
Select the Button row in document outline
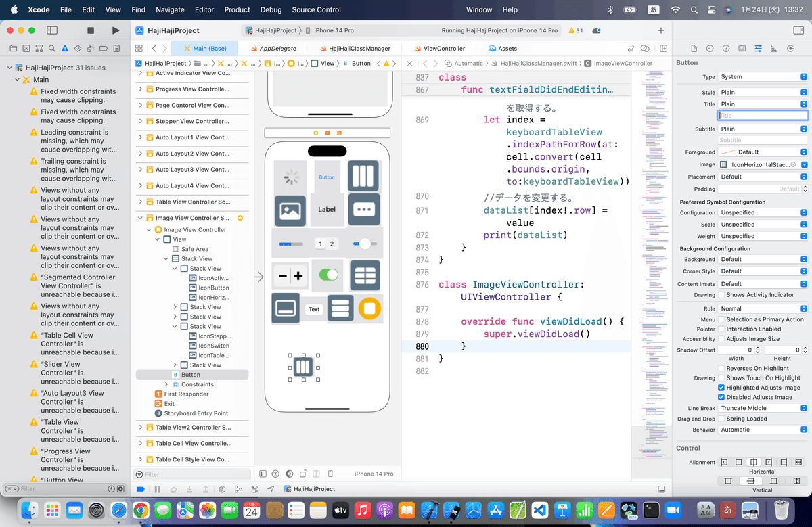pos(192,375)
